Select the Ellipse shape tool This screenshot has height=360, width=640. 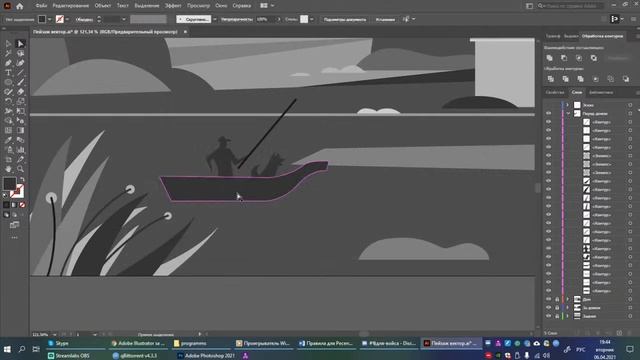(8, 82)
